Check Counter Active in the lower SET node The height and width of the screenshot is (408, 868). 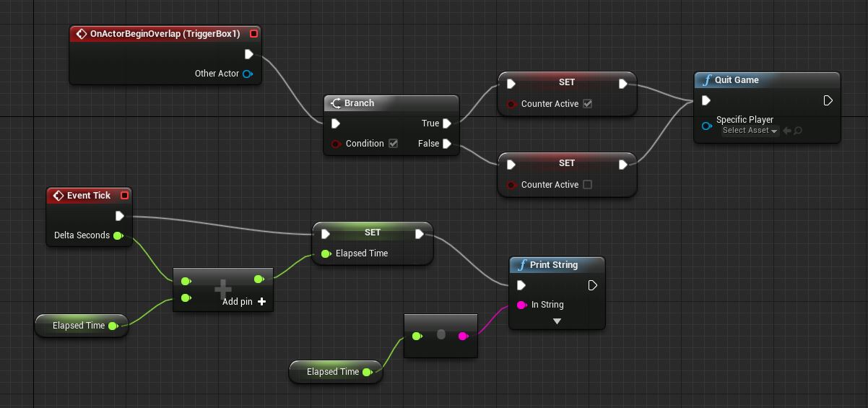pyautogui.click(x=588, y=185)
